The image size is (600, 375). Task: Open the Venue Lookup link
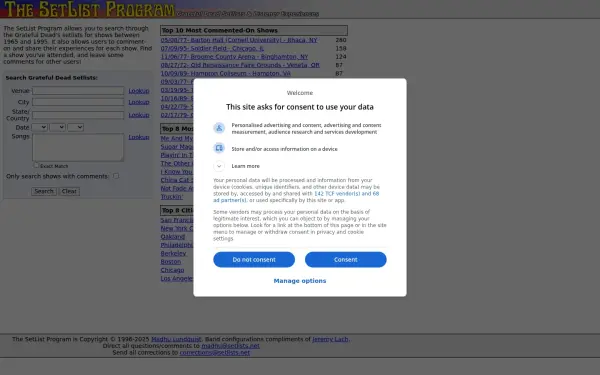point(139,91)
